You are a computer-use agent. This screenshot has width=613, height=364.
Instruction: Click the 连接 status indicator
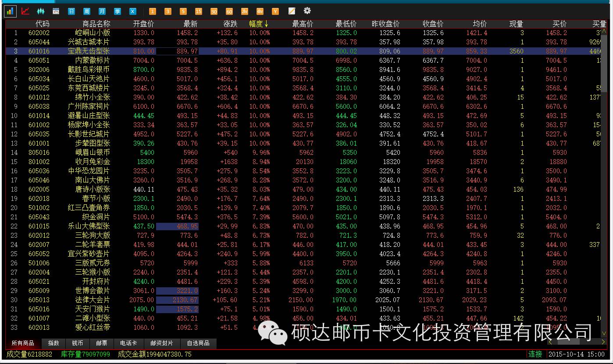click(535, 354)
